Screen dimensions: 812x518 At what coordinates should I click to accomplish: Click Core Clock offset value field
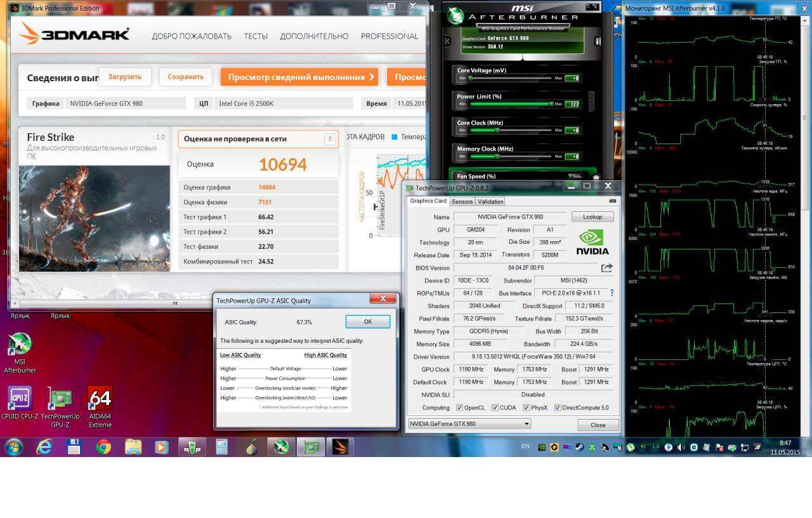[x=572, y=130]
